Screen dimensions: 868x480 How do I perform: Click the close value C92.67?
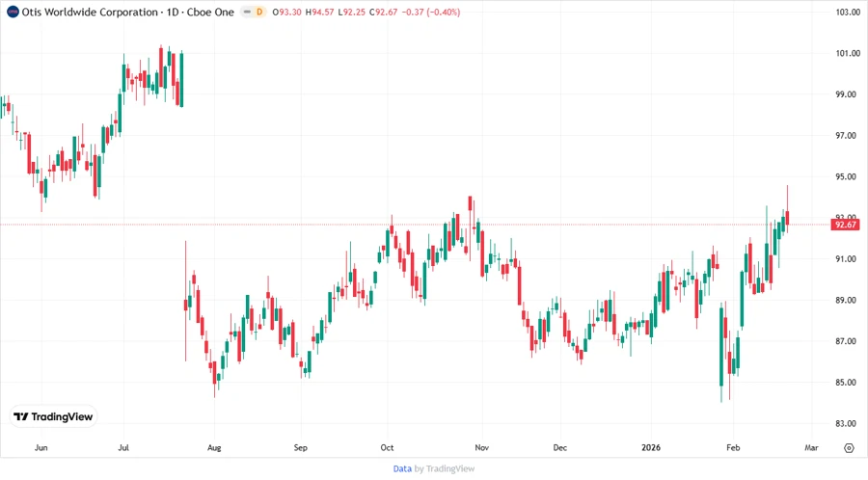point(383,12)
